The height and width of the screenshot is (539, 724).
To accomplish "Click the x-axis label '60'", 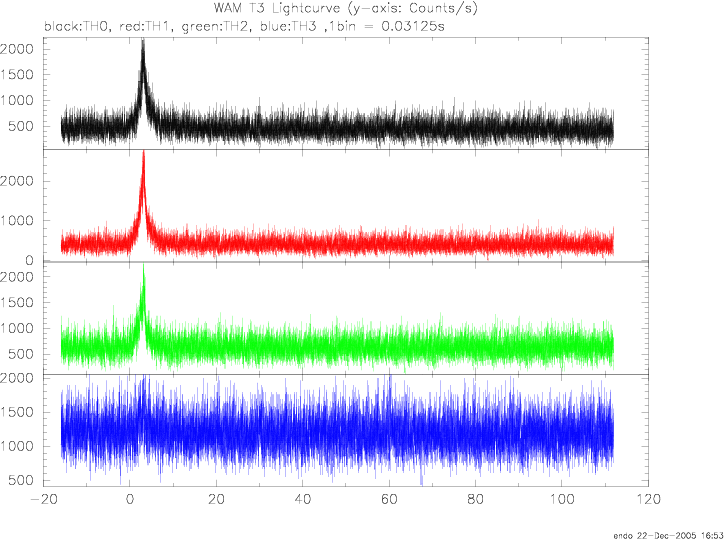I will pyautogui.click(x=389, y=499).
